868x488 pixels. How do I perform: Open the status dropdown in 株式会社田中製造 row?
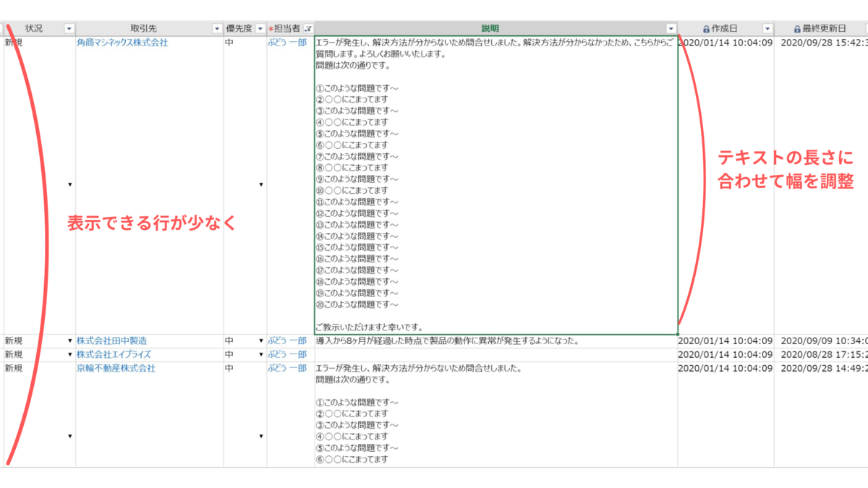[69, 340]
